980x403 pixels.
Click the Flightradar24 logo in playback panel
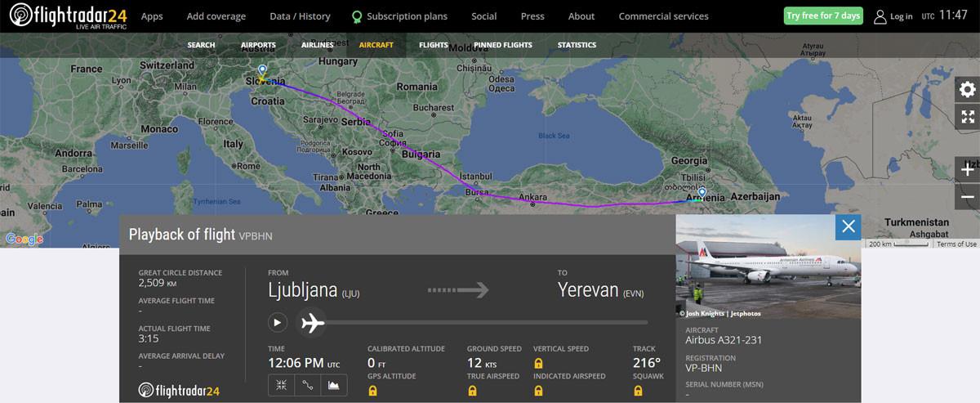tap(179, 391)
